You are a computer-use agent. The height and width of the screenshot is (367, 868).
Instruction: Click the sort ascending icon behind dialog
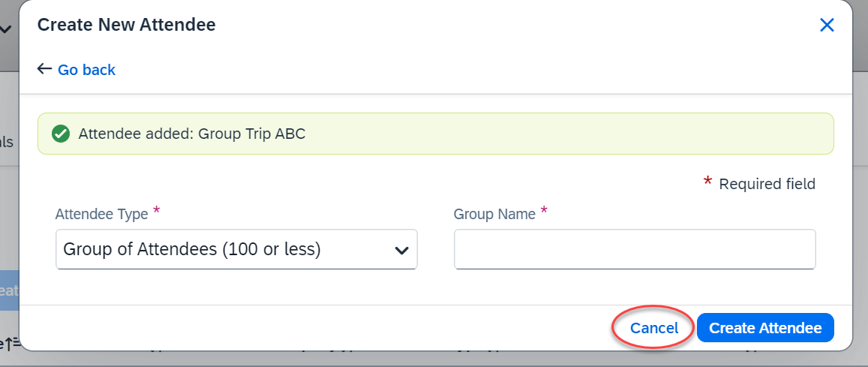pos(12,344)
